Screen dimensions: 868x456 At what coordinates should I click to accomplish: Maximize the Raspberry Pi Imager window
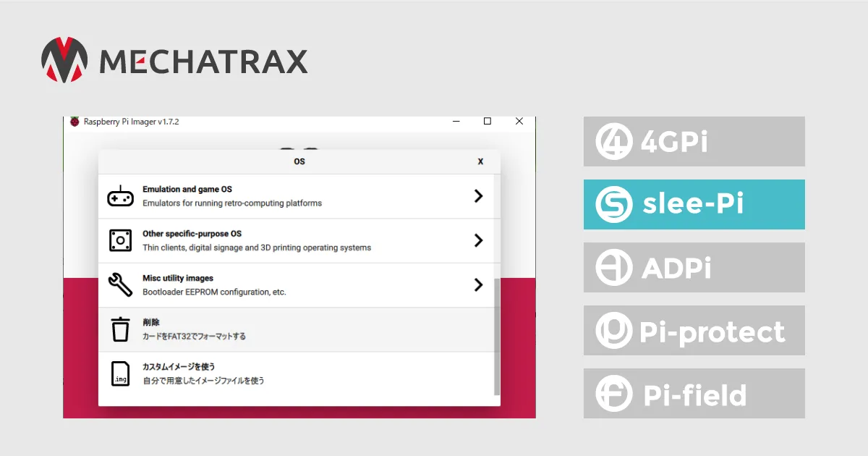pyautogui.click(x=488, y=122)
